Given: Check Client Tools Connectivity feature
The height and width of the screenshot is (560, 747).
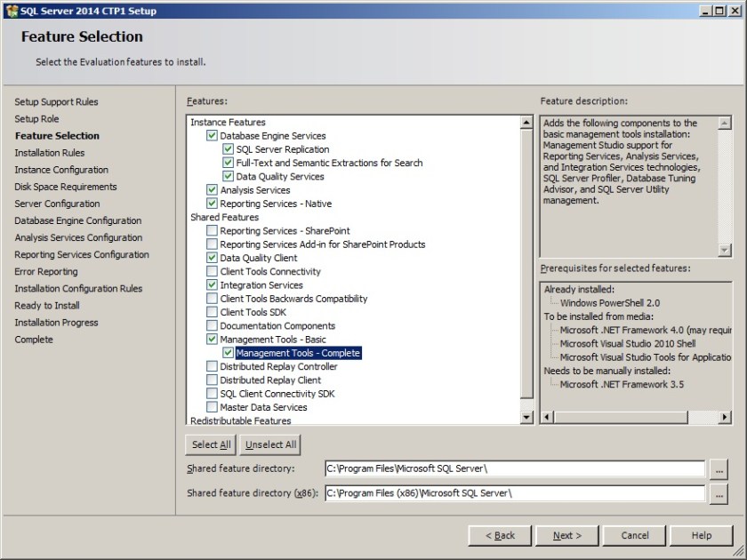Looking at the screenshot, I should 212,271.
